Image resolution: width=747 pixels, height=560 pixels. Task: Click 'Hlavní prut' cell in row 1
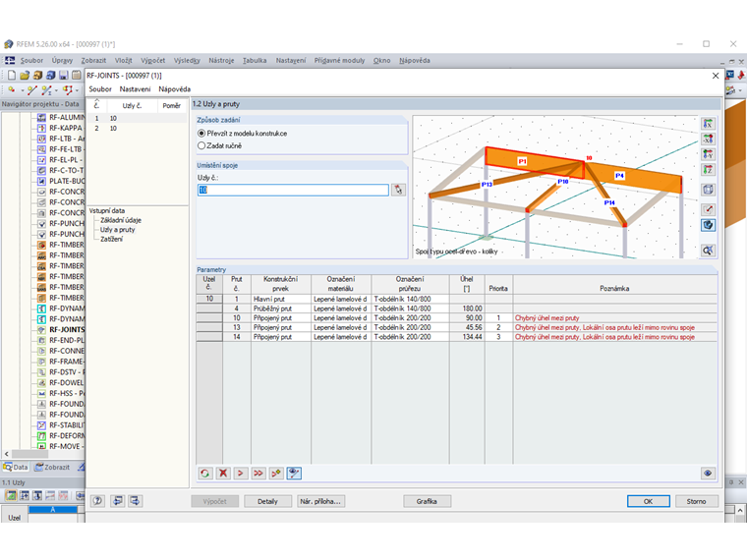(x=281, y=299)
